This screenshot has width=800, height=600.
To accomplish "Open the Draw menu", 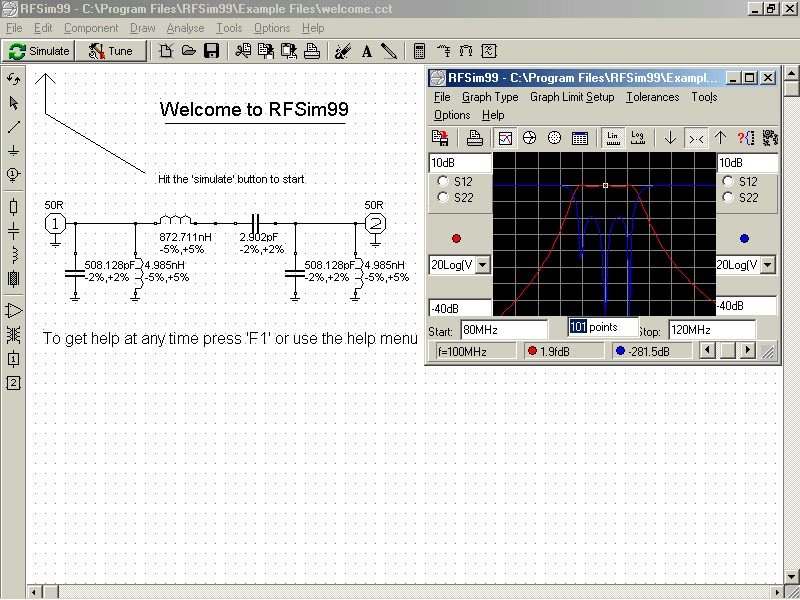I will click(142, 28).
